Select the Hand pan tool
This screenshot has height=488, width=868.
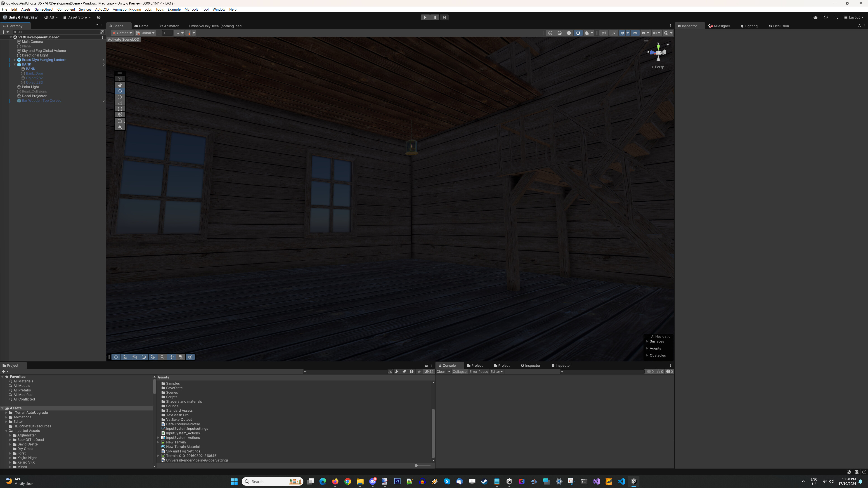click(x=120, y=85)
